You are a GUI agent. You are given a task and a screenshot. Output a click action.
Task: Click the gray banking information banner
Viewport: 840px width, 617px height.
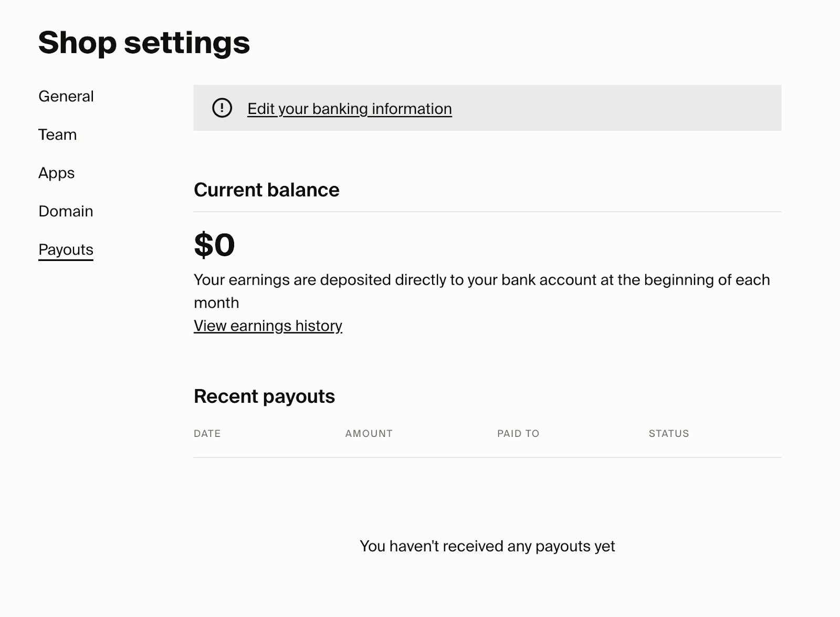tap(487, 108)
